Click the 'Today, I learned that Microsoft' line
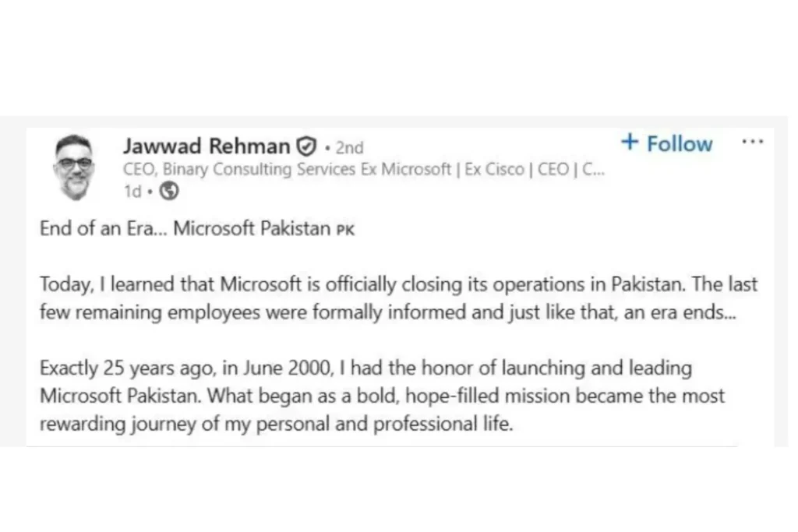 [399, 284]
